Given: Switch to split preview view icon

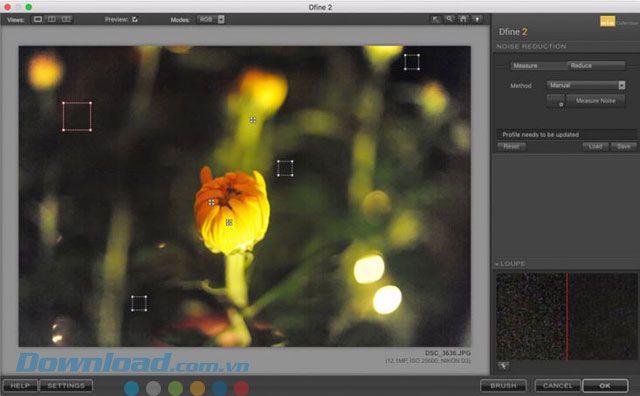Looking at the screenshot, I should pos(52,19).
